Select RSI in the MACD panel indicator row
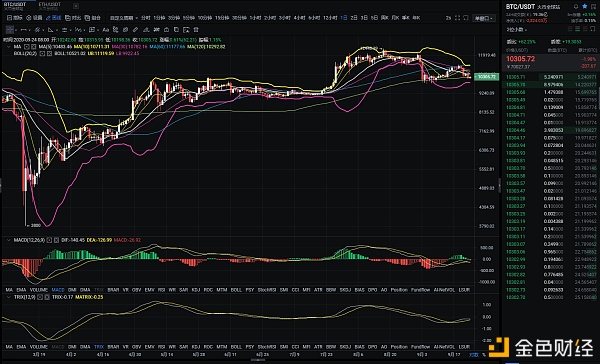This screenshot has height=364, width=600. point(161,290)
